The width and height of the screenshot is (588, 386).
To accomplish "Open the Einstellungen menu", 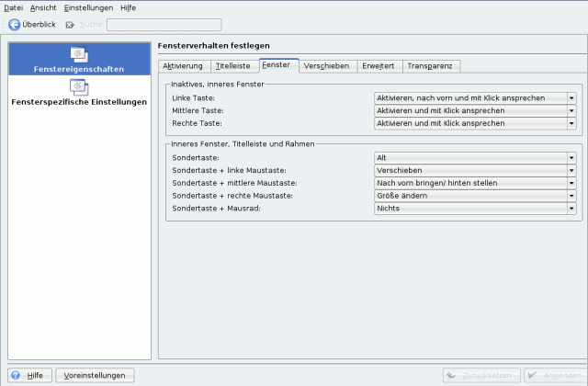I will pyautogui.click(x=88, y=8).
